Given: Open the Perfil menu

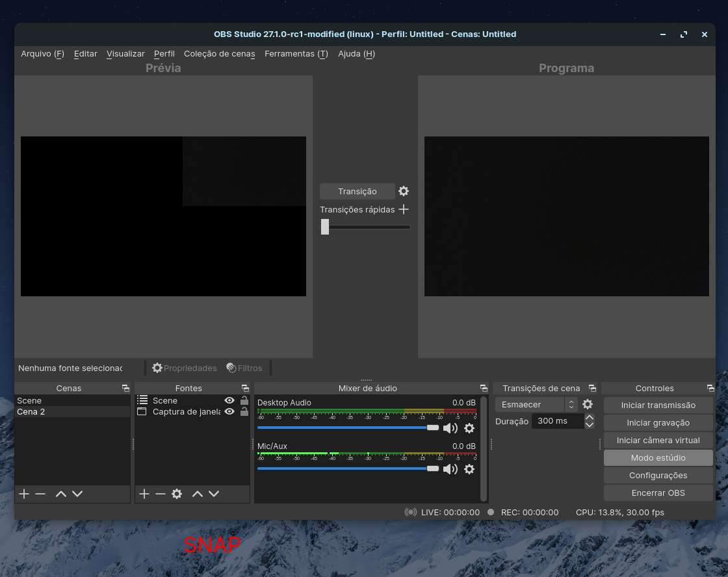Looking at the screenshot, I should pyautogui.click(x=164, y=54).
